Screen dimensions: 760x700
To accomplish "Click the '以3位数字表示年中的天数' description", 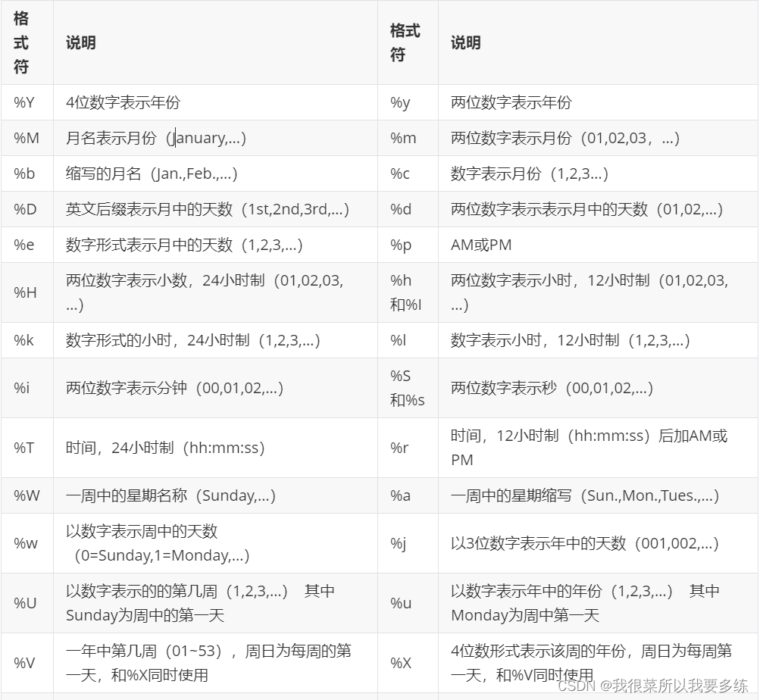I will (x=585, y=543).
